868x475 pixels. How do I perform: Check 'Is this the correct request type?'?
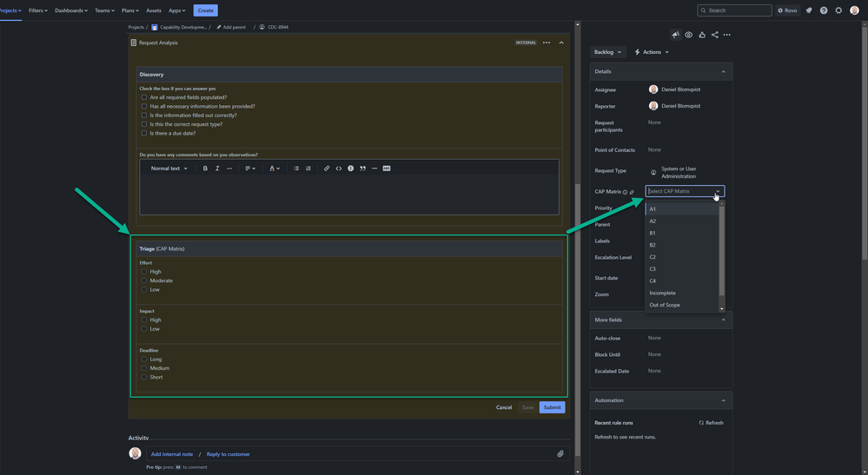pyautogui.click(x=144, y=124)
